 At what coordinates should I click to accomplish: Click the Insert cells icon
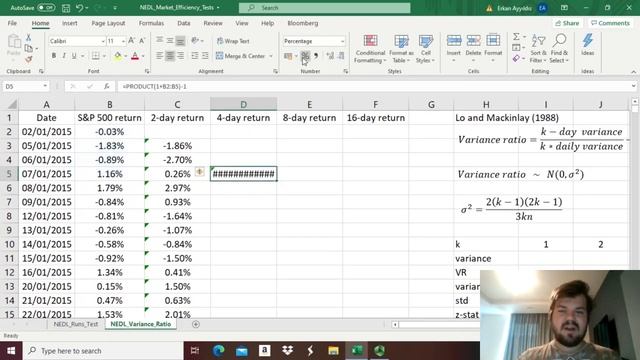pos(453,41)
